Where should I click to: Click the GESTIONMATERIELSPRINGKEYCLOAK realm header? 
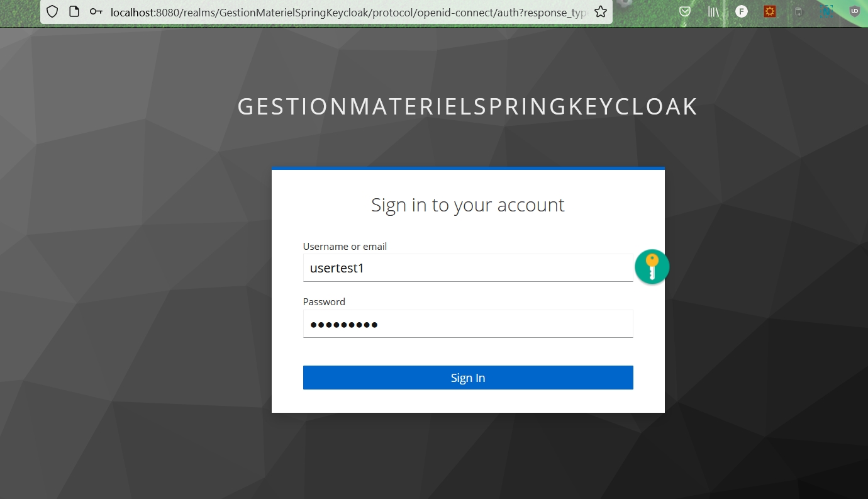tap(467, 107)
